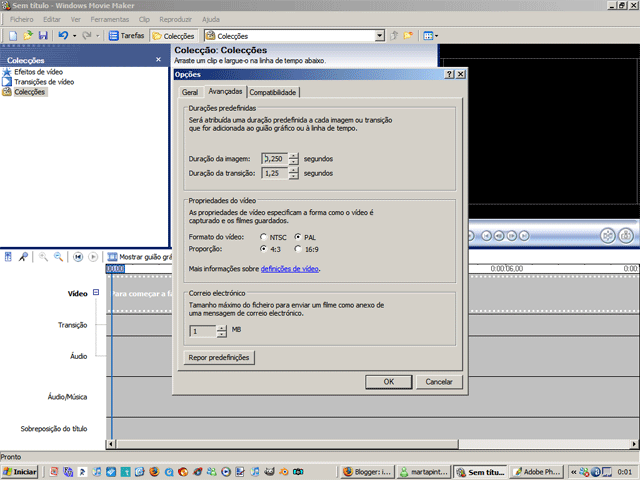
Task: Open a project using the folder icon
Action: click(28, 36)
